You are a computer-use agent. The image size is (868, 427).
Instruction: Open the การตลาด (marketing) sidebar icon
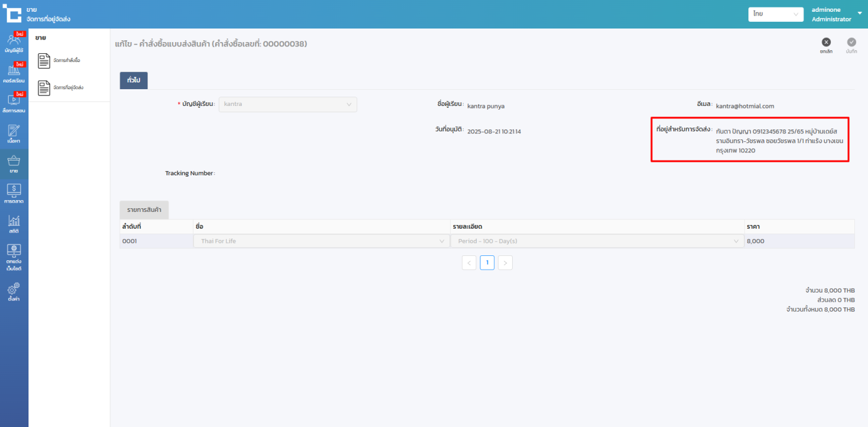click(x=14, y=193)
